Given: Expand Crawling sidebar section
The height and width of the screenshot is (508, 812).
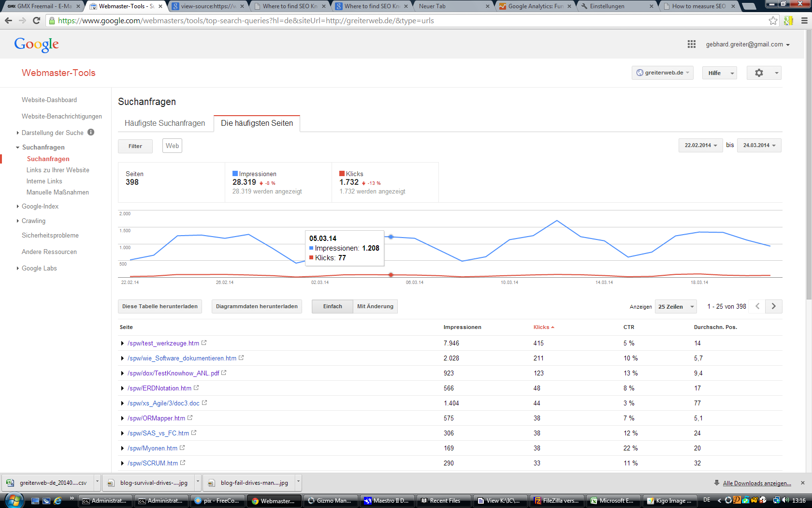Looking at the screenshot, I should (18, 221).
